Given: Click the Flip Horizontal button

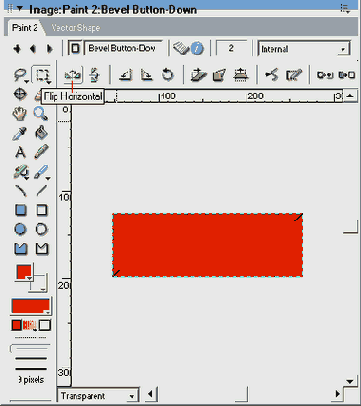Looking at the screenshot, I should coord(72,75).
